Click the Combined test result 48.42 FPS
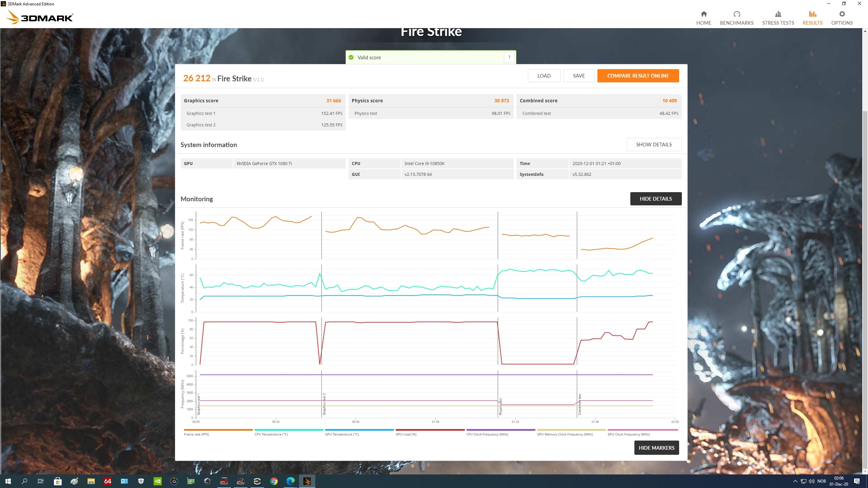 pos(669,114)
